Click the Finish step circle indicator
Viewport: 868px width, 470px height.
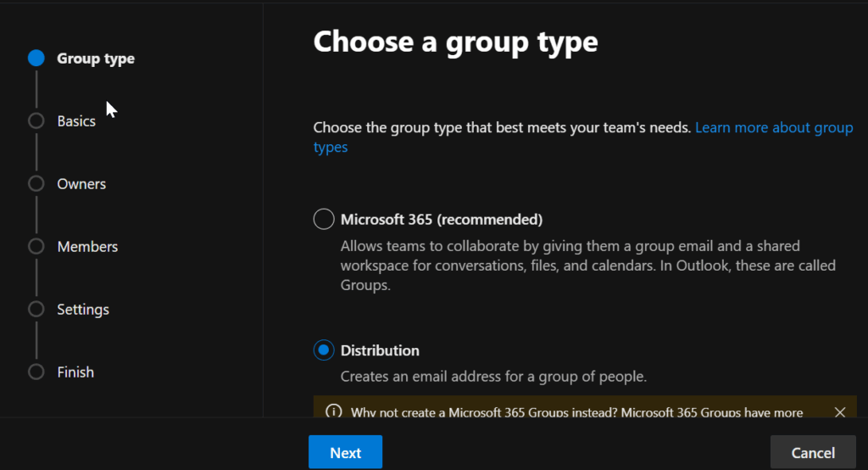tap(36, 372)
